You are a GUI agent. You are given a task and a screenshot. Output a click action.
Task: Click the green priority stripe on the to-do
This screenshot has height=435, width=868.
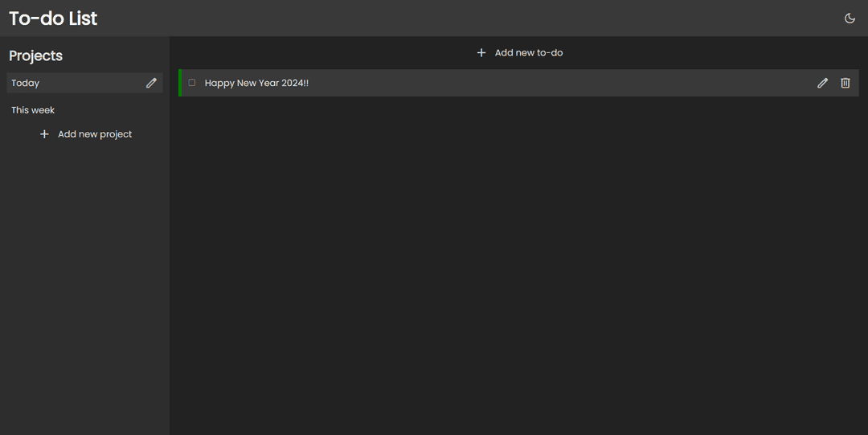[x=180, y=83]
